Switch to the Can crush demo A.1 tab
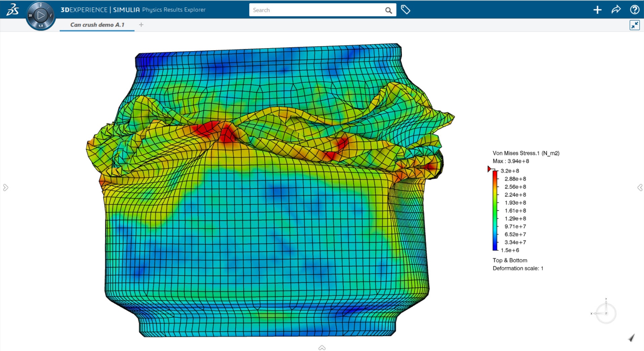This screenshot has width=644, height=351. (x=97, y=25)
